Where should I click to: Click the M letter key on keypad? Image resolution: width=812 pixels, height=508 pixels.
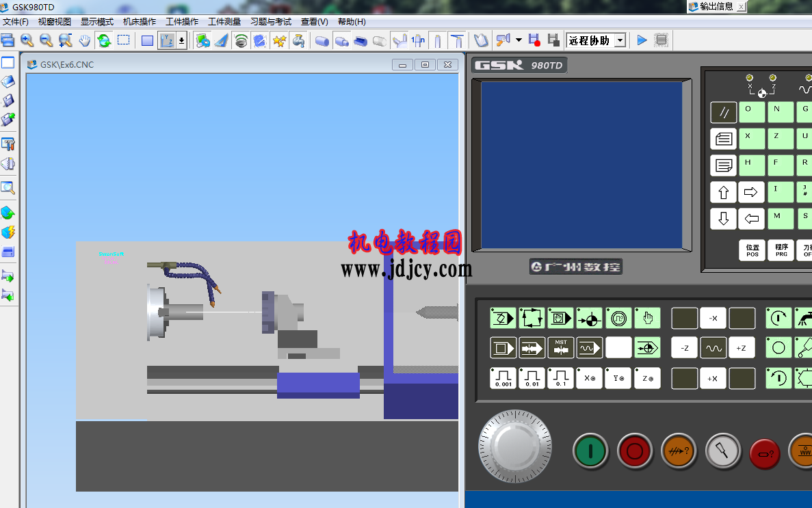click(x=781, y=219)
